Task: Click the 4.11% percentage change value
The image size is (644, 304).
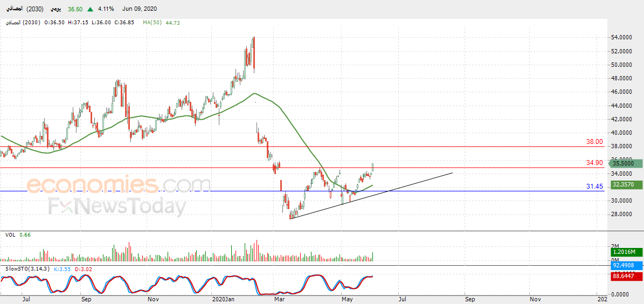Action: click(x=106, y=9)
